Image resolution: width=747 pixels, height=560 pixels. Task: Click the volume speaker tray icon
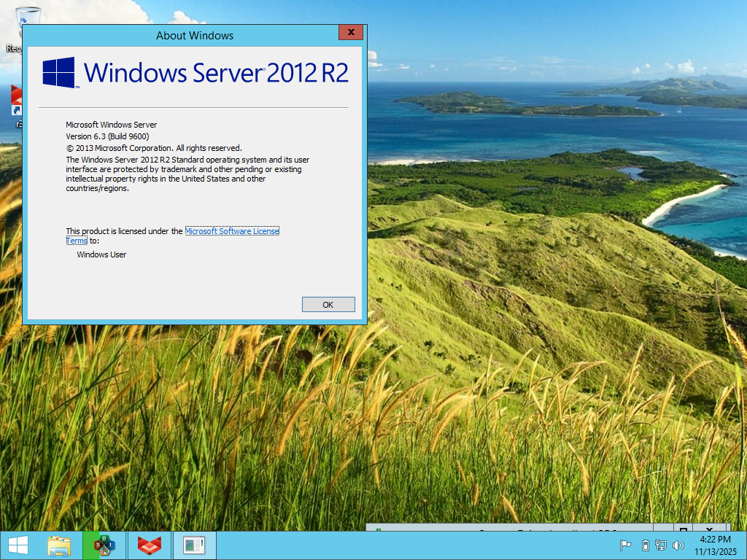point(678,545)
